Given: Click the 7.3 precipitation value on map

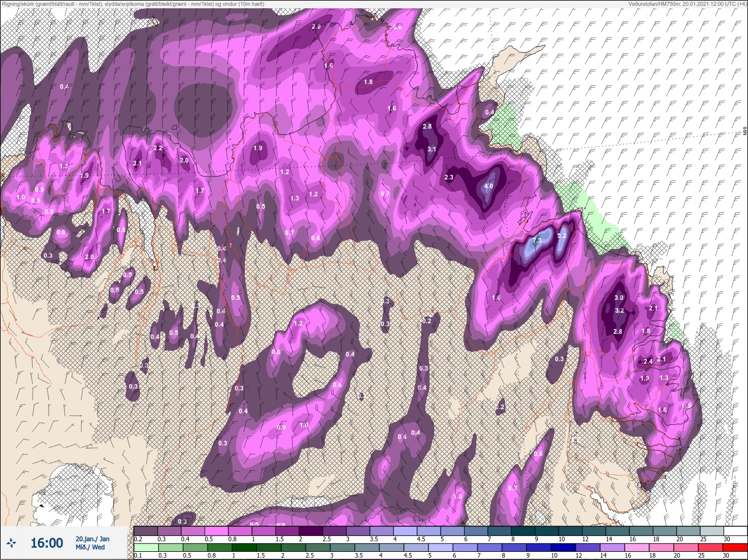Looking at the screenshot, I should (x=538, y=240).
